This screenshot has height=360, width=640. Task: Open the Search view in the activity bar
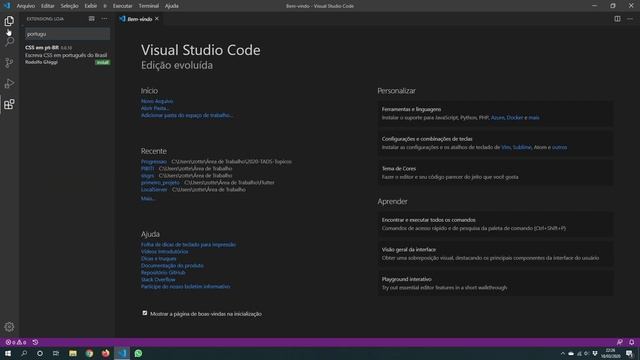click(x=9, y=42)
